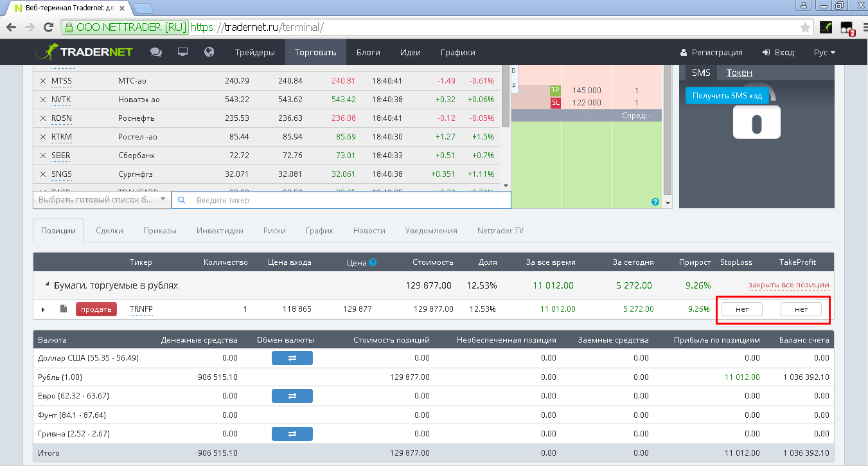Open the Регистрация link

coord(711,53)
